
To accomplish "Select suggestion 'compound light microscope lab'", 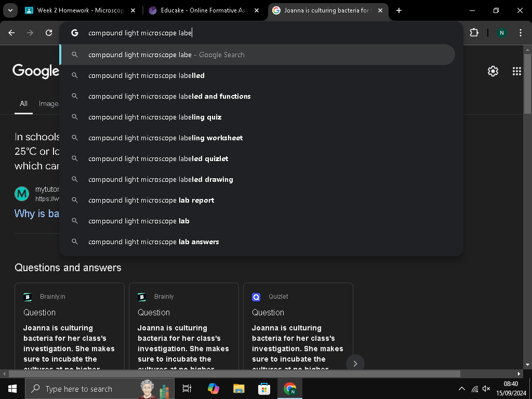I will tap(258, 221).
